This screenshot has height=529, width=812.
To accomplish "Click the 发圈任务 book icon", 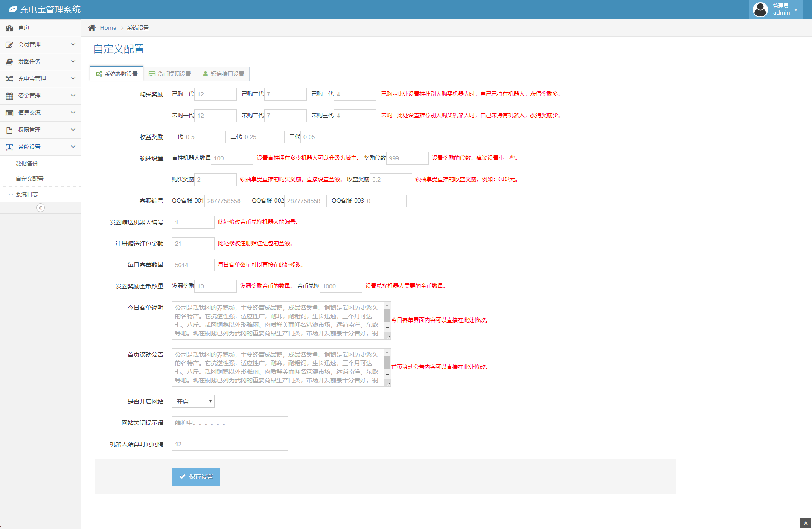I will click(9, 62).
